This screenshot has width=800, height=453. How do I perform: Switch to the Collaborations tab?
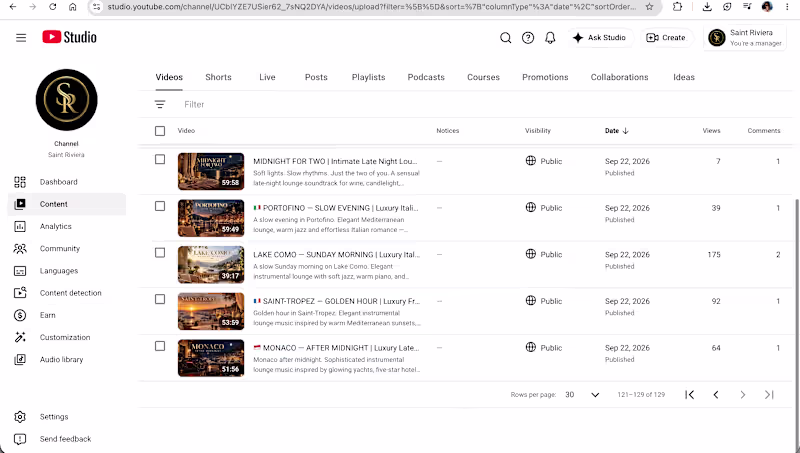(x=619, y=77)
